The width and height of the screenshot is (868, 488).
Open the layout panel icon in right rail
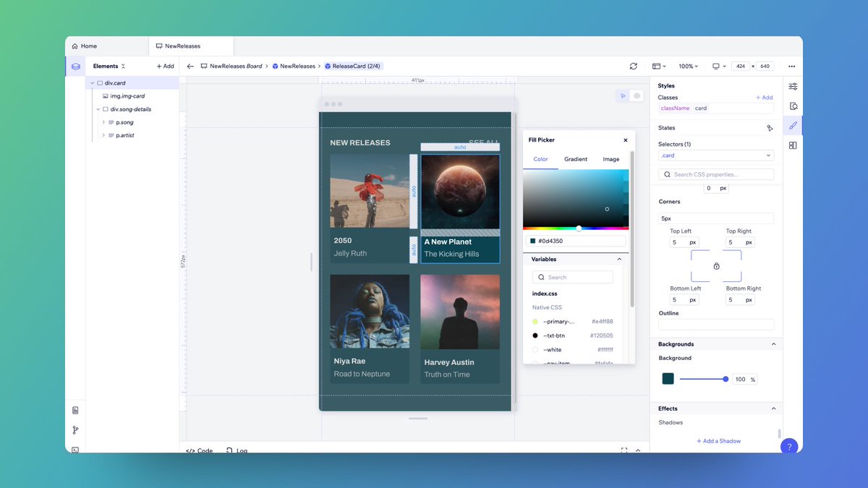pyautogui.click(x=793, y=145)
